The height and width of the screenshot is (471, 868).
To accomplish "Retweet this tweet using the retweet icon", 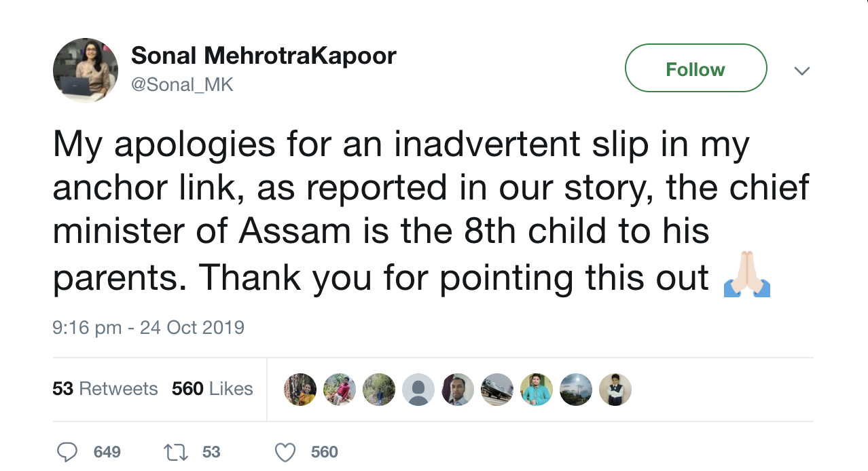I will click(175, 452).
